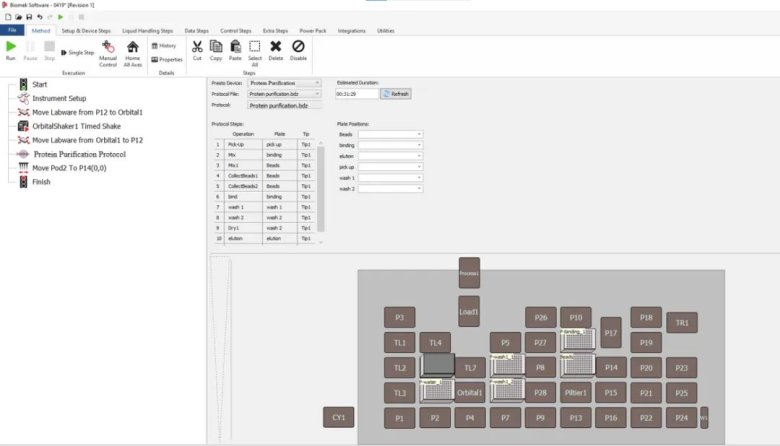Open step Properties
The image size is (780, 446).
pos(166,60)
